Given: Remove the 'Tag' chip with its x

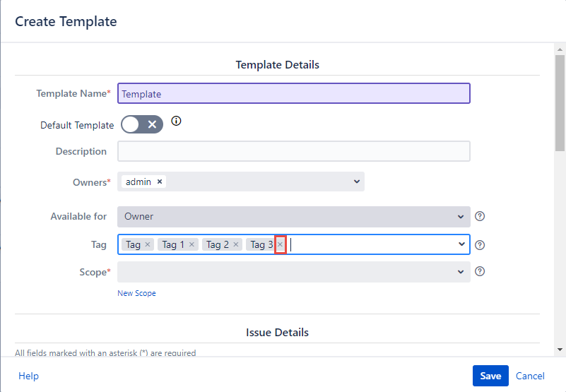Looking at the screenshot, I should [x=148, y=244].
